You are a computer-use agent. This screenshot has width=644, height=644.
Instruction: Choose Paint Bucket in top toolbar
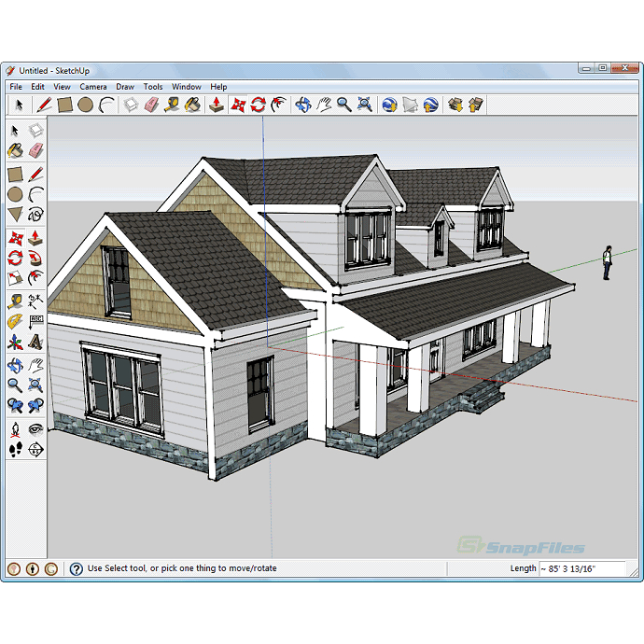(x=192, y=105)
